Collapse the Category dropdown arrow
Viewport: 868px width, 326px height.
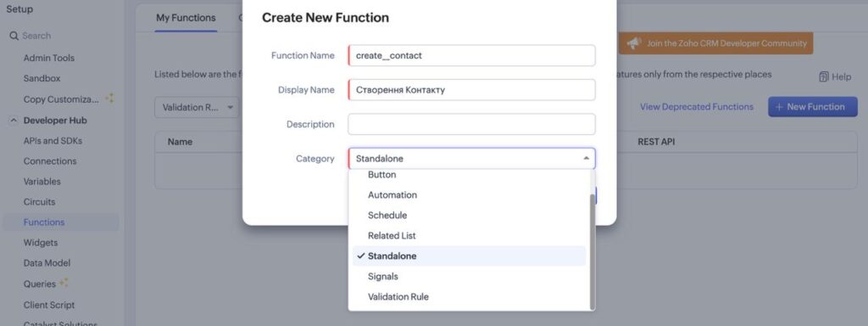(x=586, y=159)
